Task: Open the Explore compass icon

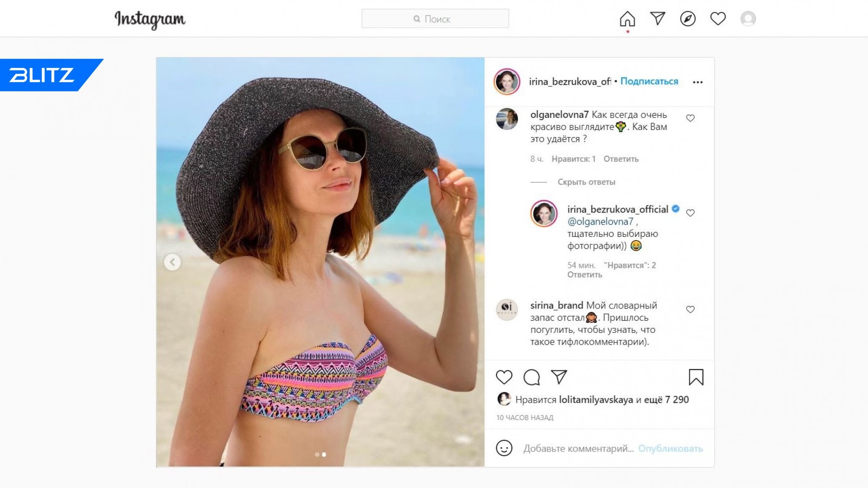Action: pos(688,19)
